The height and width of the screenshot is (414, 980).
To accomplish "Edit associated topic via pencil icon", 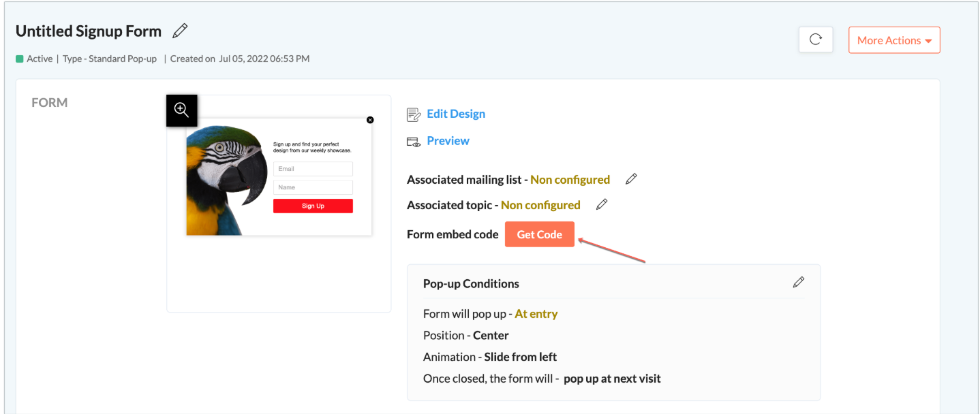I will click(601, 204).
